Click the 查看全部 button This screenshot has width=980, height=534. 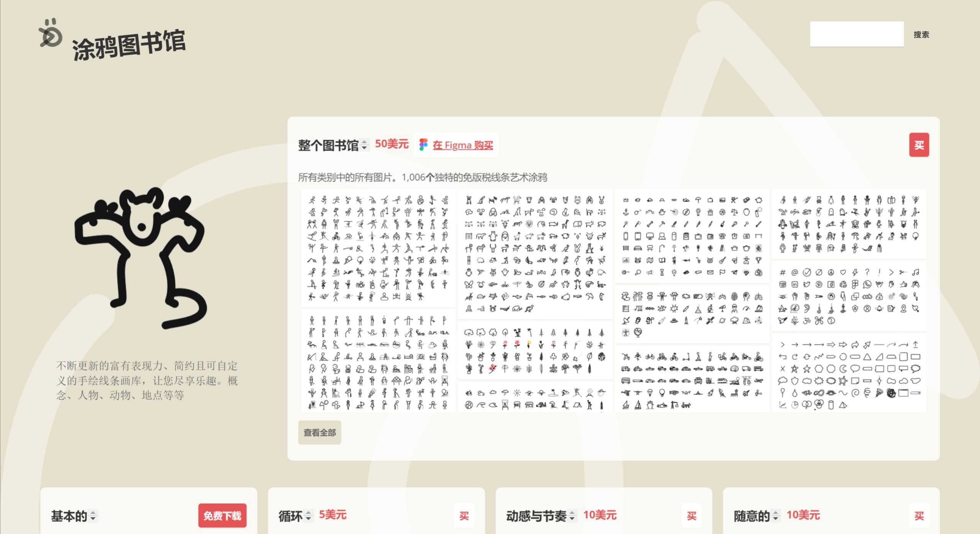click(320, 432)
